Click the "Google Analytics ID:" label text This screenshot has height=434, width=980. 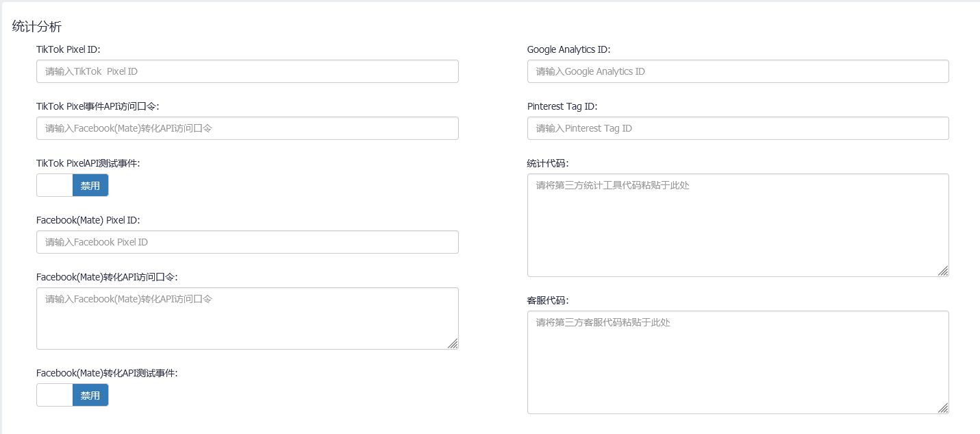point(568,49)
